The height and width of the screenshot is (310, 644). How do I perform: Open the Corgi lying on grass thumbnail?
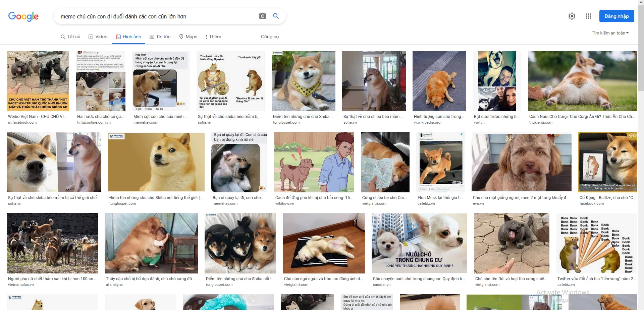[583, 81]
